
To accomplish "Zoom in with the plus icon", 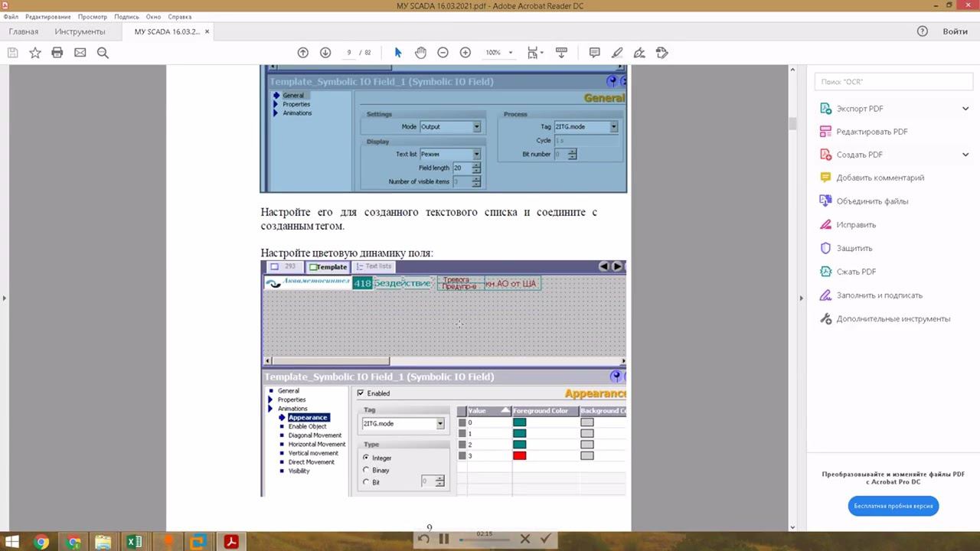I will (x=465, y=53).
